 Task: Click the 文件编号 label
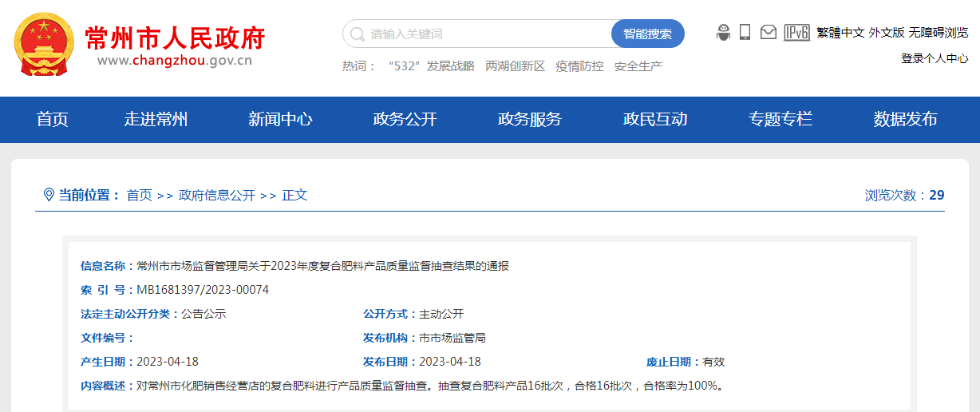point(108,338)
